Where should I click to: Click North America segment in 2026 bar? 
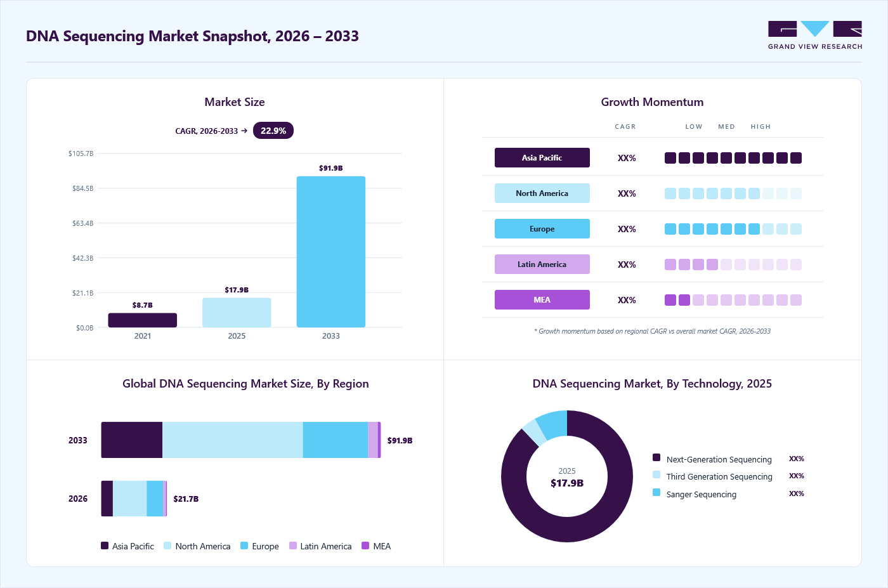[x=130, y=499]
